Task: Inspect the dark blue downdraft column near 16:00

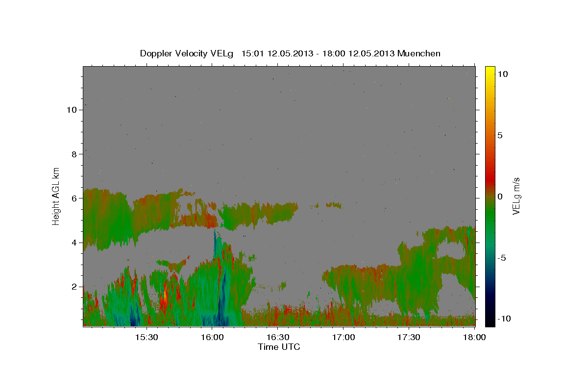Action: click(x=223, y=299)
